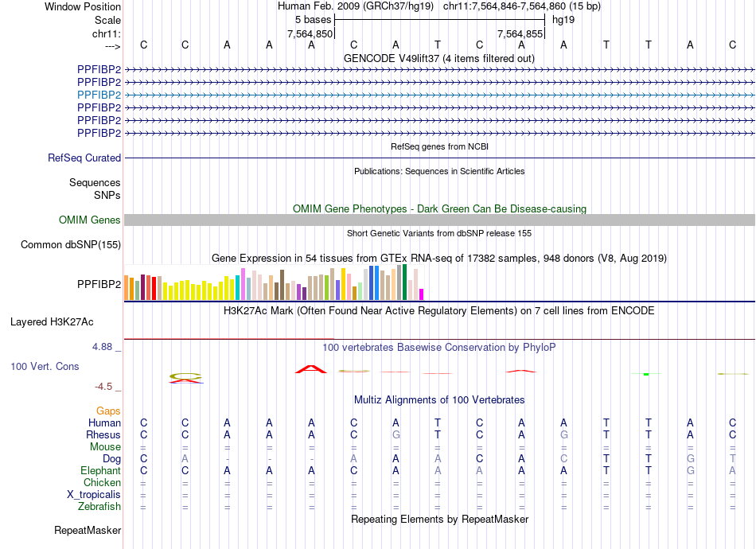
Task: Click the dark green bar in GTEx chart
Action: click(x=404, y=282)
